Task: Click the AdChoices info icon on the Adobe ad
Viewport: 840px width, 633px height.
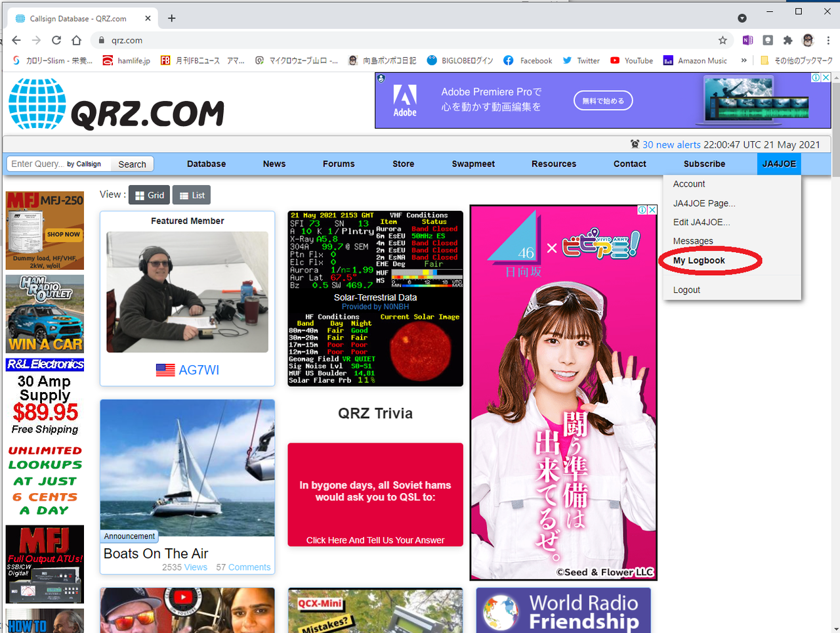Action: (816, 77)
